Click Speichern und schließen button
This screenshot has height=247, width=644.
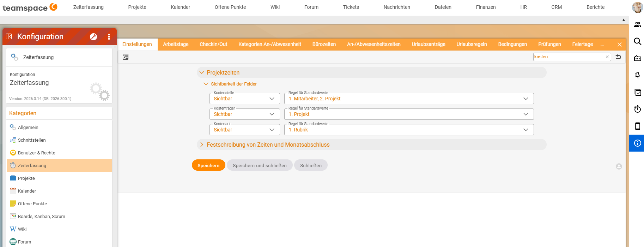point(260,165)
